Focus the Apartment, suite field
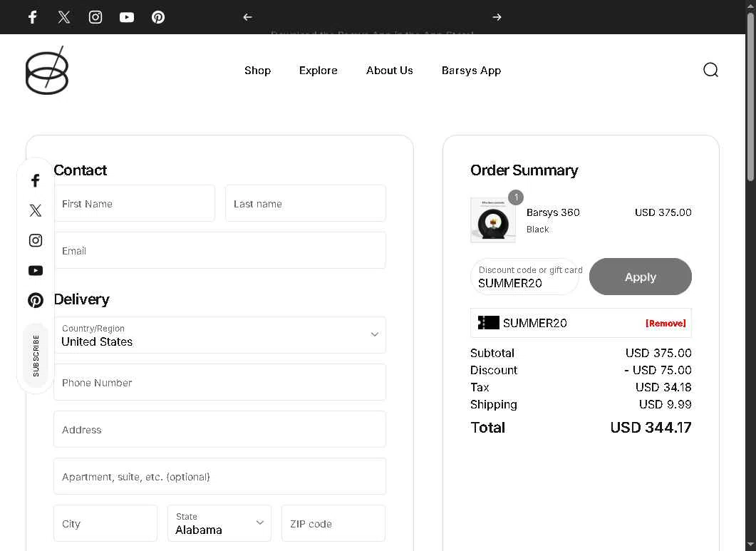Image resolution: width=756 pixels, height=551 pixels. tap(220, 476)
